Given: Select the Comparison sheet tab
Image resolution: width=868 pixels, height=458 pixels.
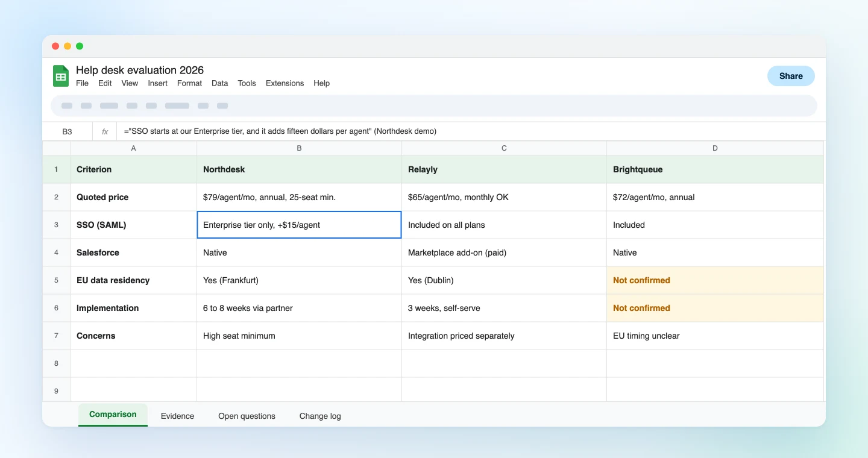Looking at the screenshot, I should click(113, 415).
